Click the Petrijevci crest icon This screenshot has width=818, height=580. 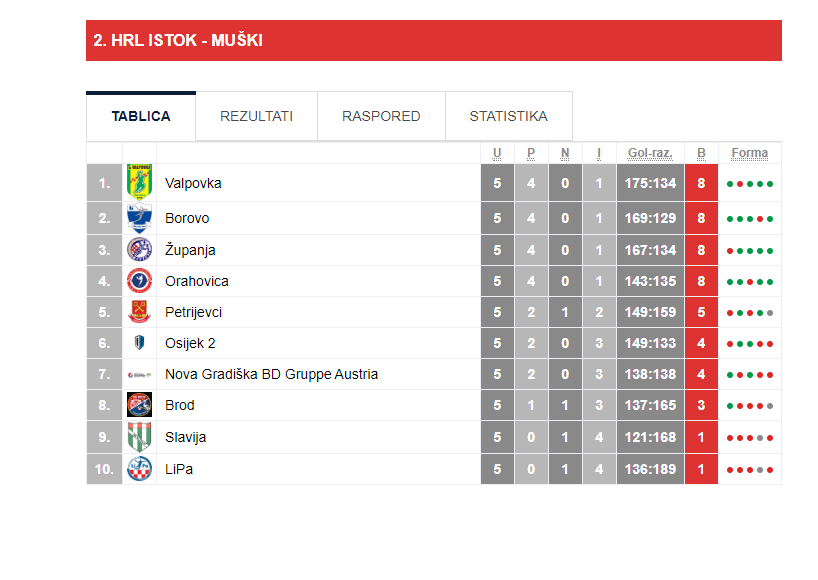click(139, 312)
